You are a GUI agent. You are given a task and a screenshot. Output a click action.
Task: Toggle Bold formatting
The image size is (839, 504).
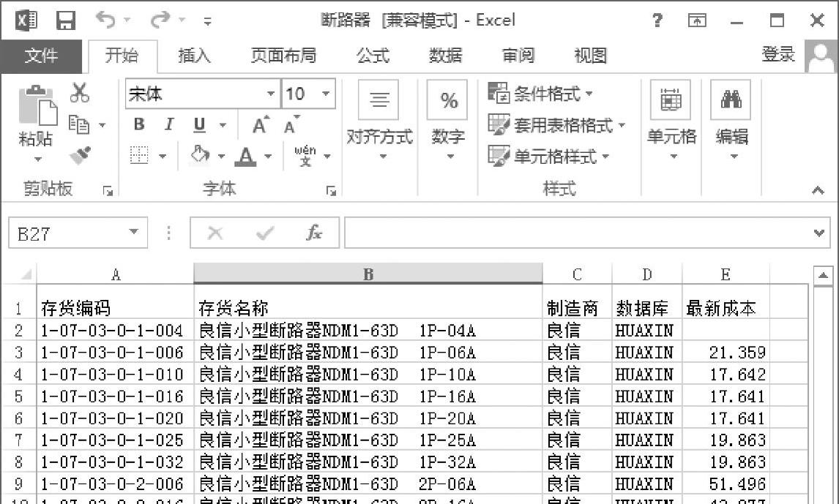(139, 124)
